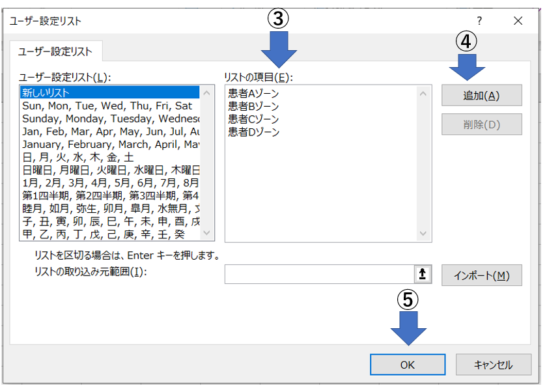Select the Jan, Feb, Mar list row
The width and height of the screenshot is (547, 392).
(x=109, y=132)
